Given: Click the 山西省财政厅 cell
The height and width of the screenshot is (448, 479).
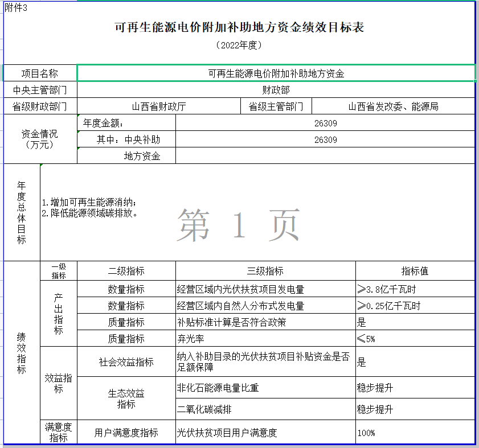Looking at the screenshot, I should click(158, 106).
